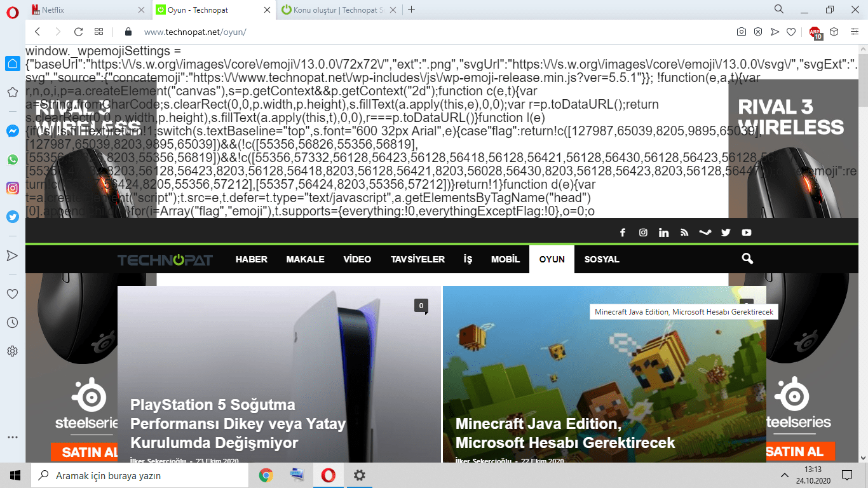
Task: Open the Opera main menu
Action: pyautogui.click(x=12, y=13)
